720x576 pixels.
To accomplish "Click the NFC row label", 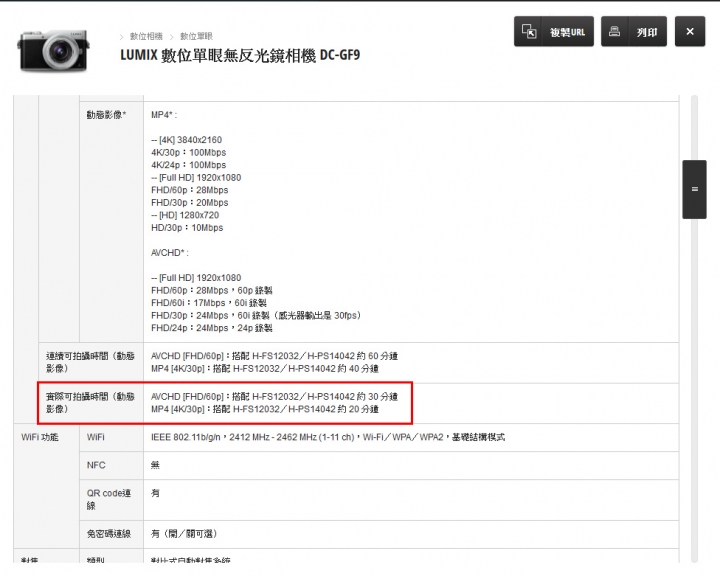I will point(96,465).
